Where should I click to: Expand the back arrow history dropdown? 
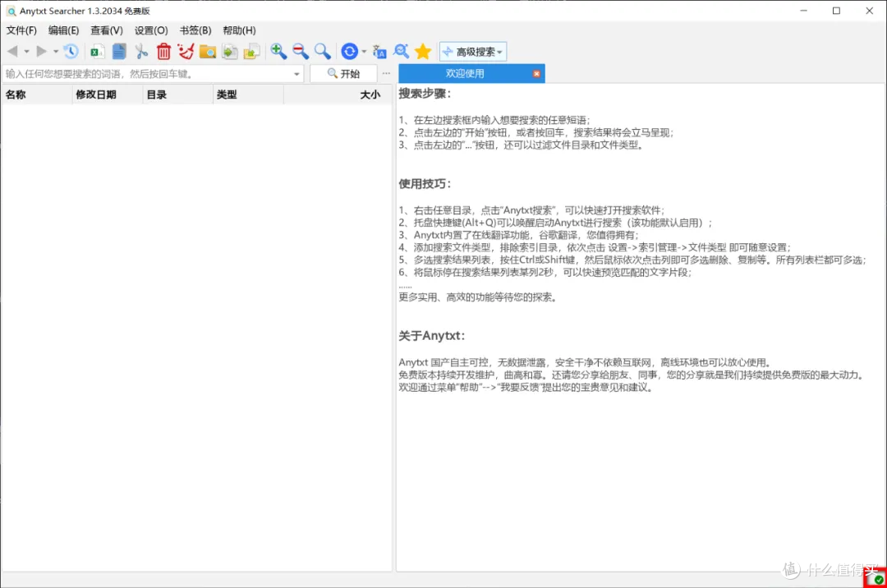pos(26,52)
